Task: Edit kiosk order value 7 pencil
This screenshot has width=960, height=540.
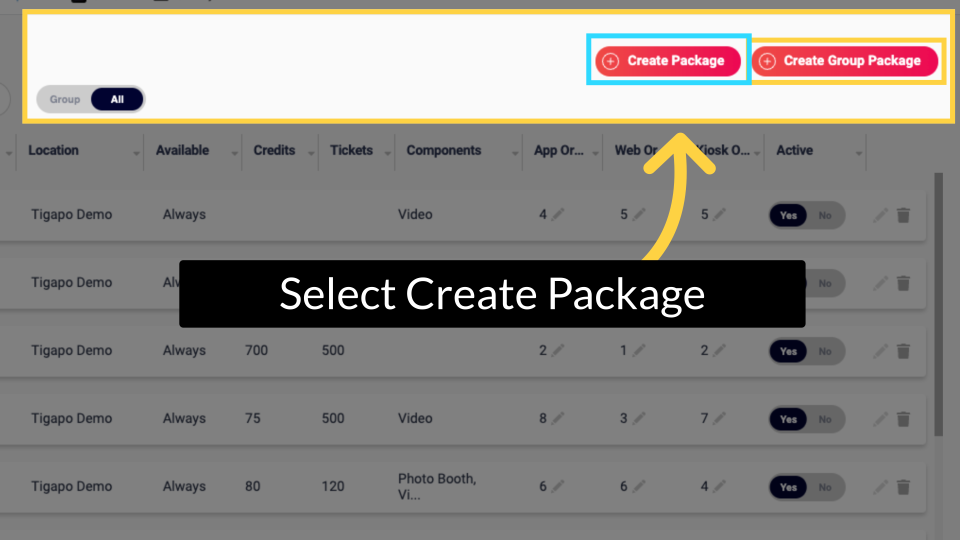Action: pyautogui.click(x=719, y=418)
